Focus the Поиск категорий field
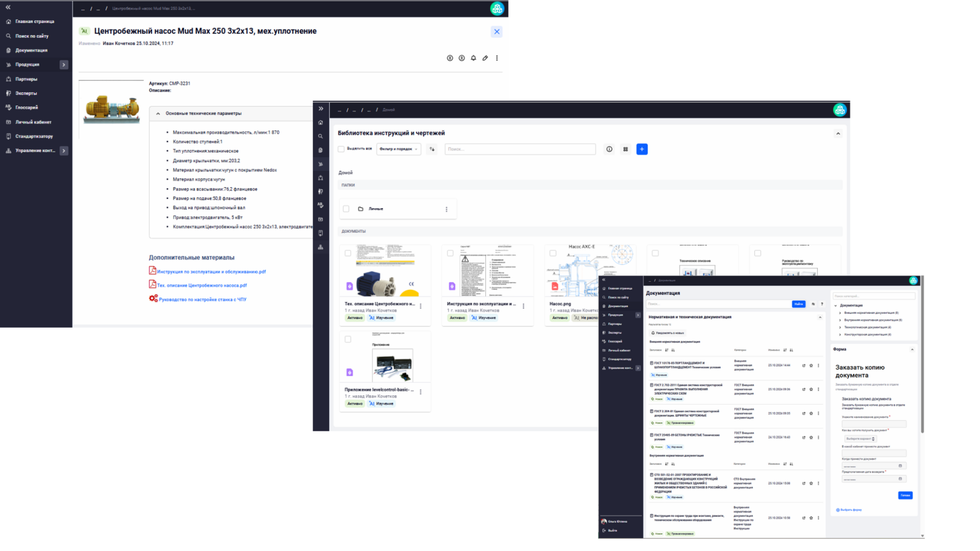 pos(874,296)
